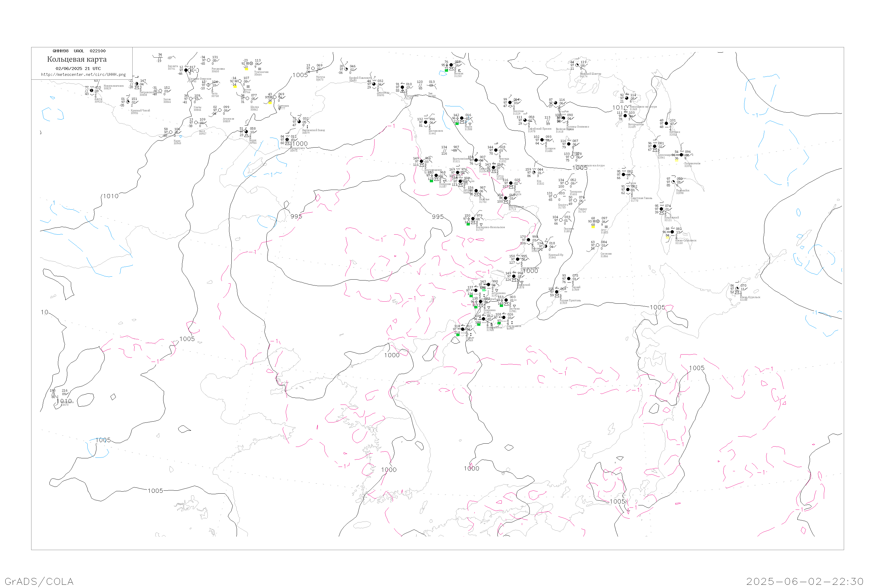Click the Тунгокочен yellow visibility square
The width and height of the screenshot is (882, 588).
click(246, 69)
